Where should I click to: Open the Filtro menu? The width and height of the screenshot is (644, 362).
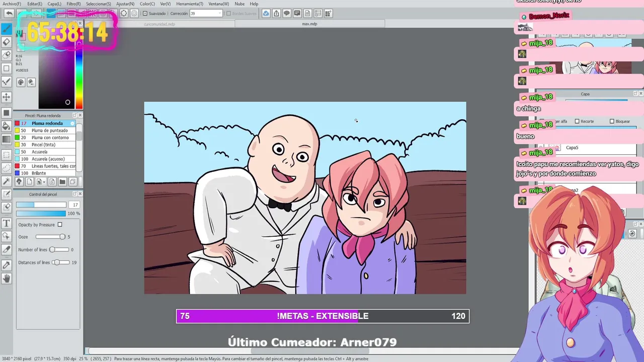coord(73,4)
